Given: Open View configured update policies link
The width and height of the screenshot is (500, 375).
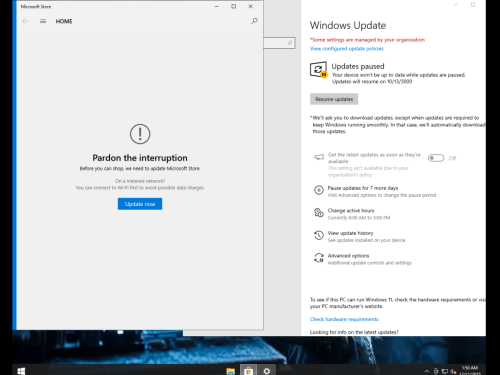Looking at the screenshot, I should [x=347, y=49].
